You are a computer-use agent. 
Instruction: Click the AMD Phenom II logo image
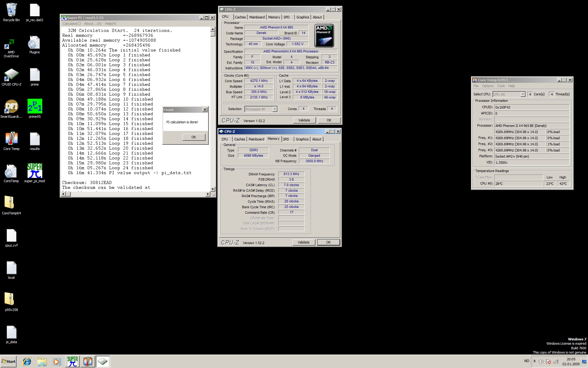point(324,36)
